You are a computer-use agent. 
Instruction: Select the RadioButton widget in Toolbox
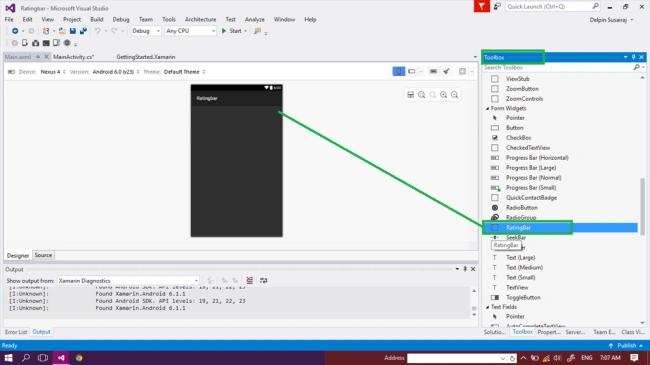coord(521,207)
